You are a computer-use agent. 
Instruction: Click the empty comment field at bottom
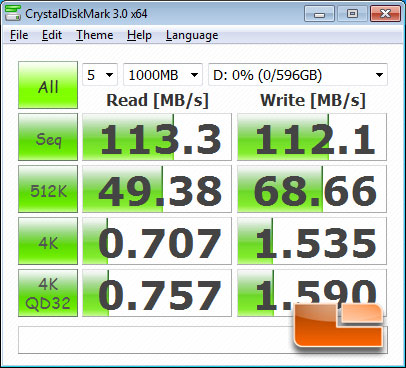[203, 340]
